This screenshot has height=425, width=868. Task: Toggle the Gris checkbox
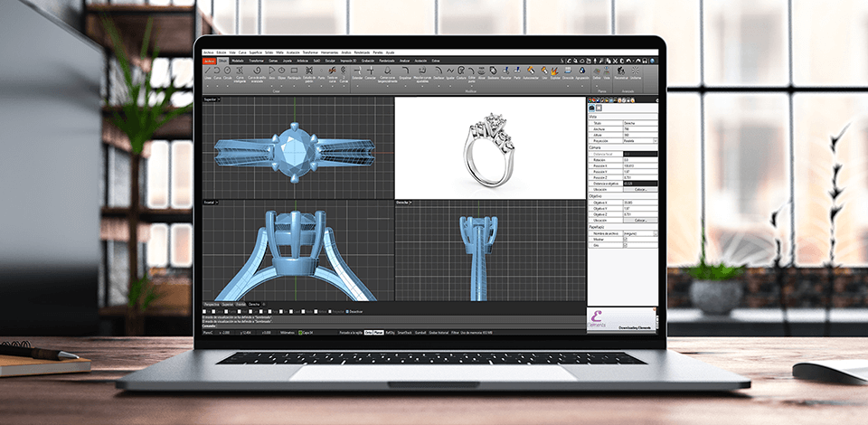click(x=626, y=245)
